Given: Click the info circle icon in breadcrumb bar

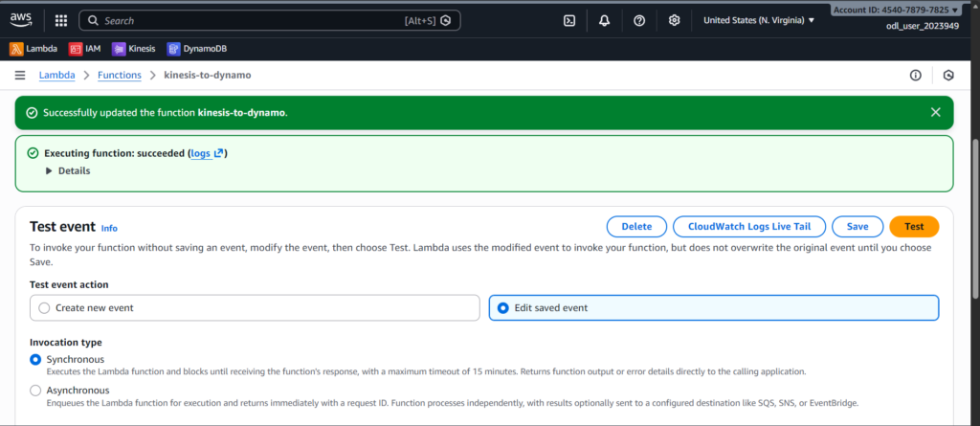Looking at the screenshot, I should (x=915, y=75).
